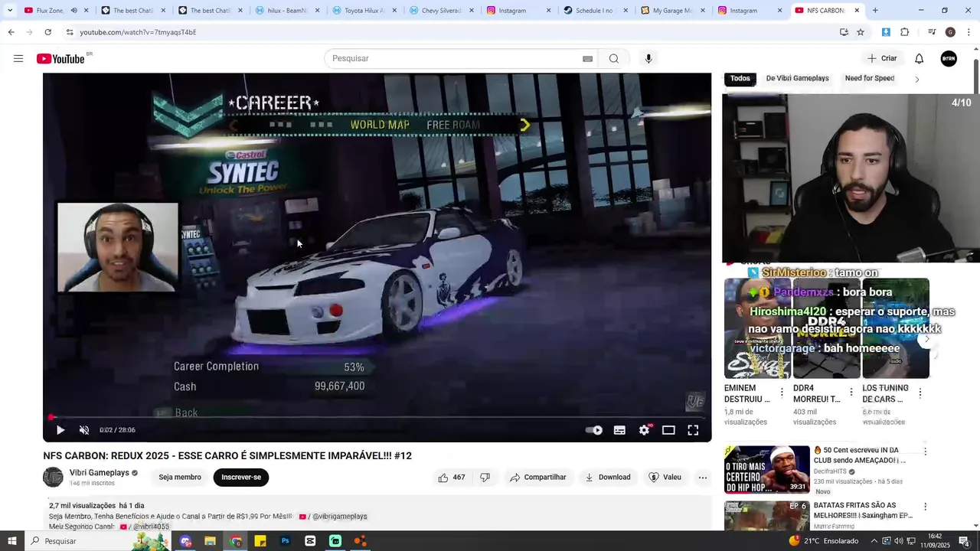980x551 pixels.
Task: Start voice search with the microphone
Action: coord(648,59)
